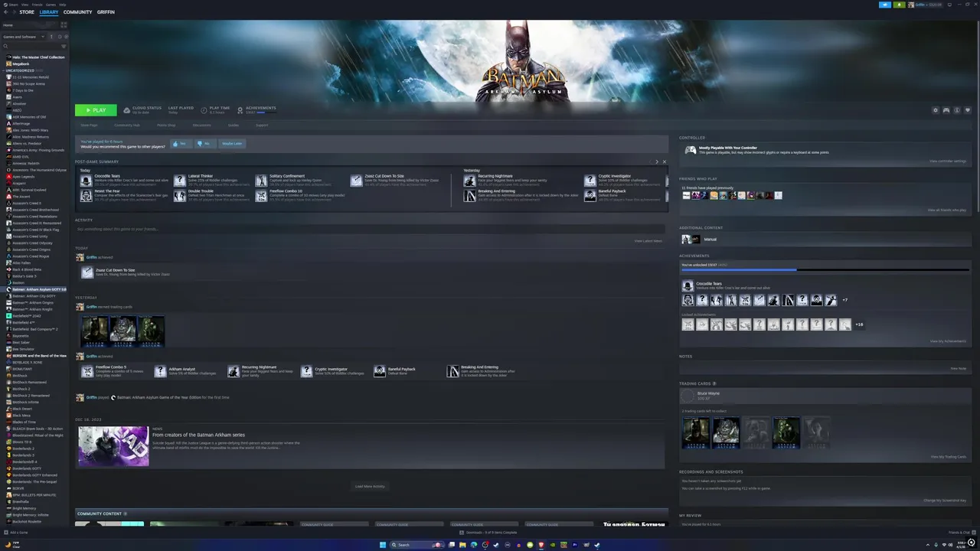Open notifications bell icon
Viewport: 980px width, 551px height.
900,5
